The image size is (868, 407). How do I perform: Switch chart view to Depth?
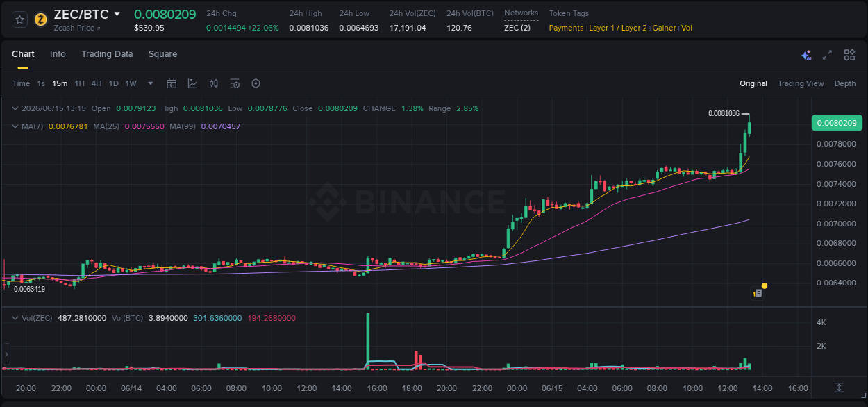pyautogui.click(x=845, y=83)
